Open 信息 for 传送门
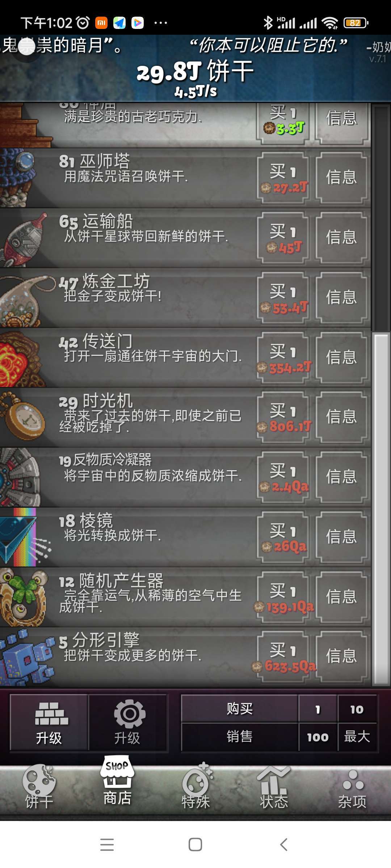The width and height of the screenshot is (391, 868). click(x=342, y=357)
